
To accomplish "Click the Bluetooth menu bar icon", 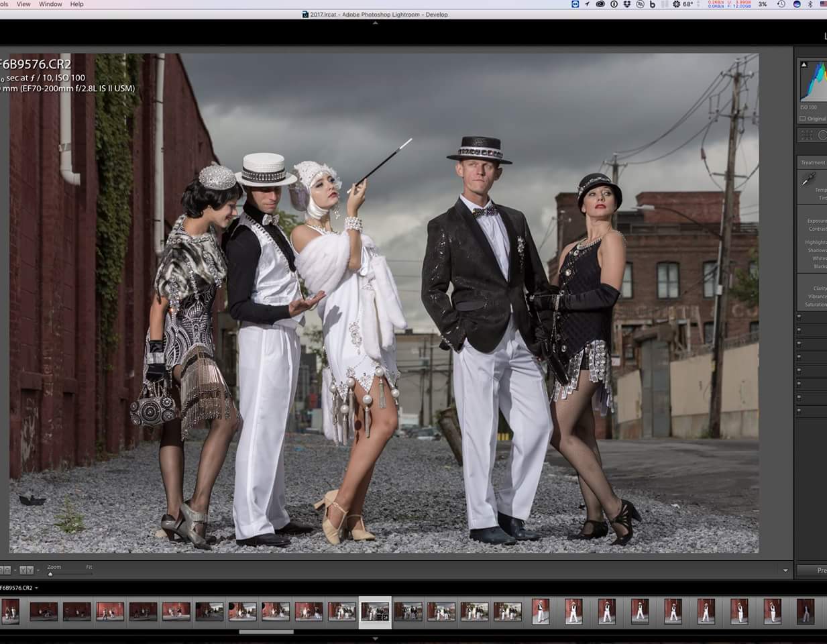I will tap(810, 4).
